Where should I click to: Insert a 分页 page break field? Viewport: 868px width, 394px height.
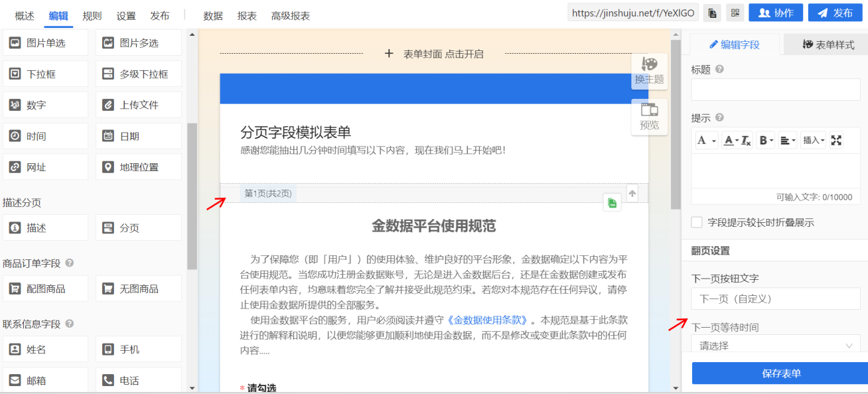coord(139,228)
